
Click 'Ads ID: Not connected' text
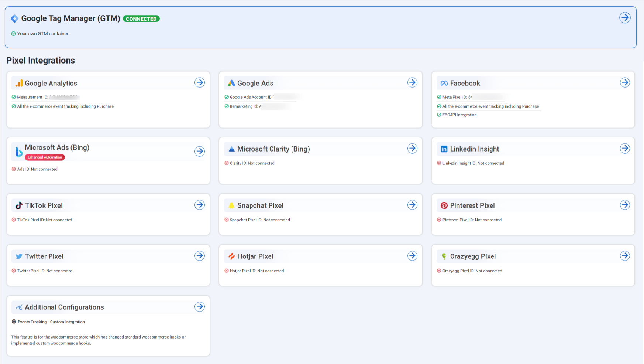point(37,169)
